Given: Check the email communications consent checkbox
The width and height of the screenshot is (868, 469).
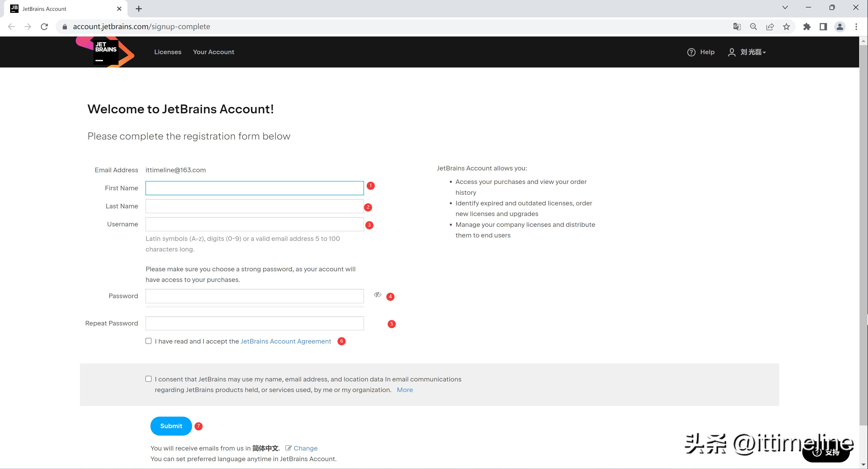Looking at the screenshot, I should (149, 379).
